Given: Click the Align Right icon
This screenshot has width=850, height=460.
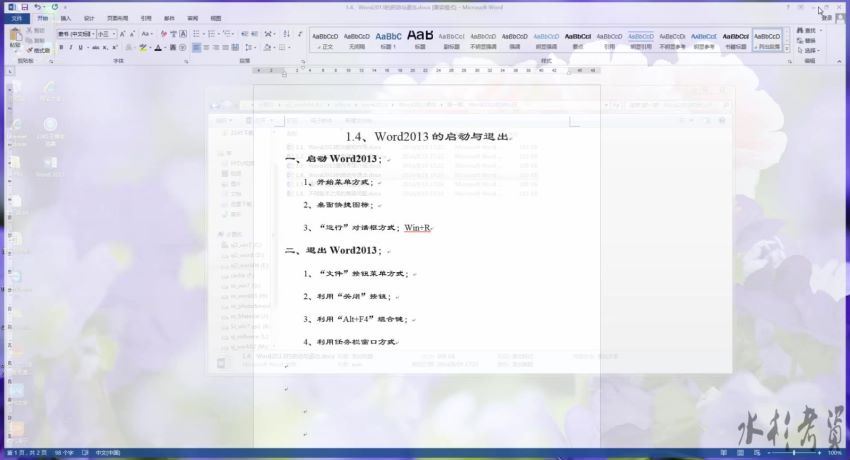Looking at the screenshot, I should pyautogui.click(x=216, y=48).
